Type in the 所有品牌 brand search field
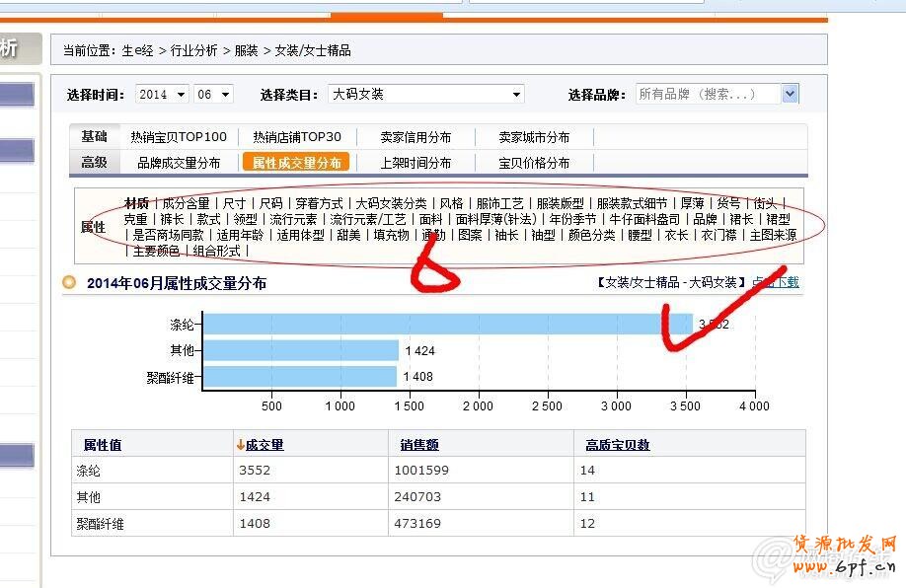 [707, 95]
